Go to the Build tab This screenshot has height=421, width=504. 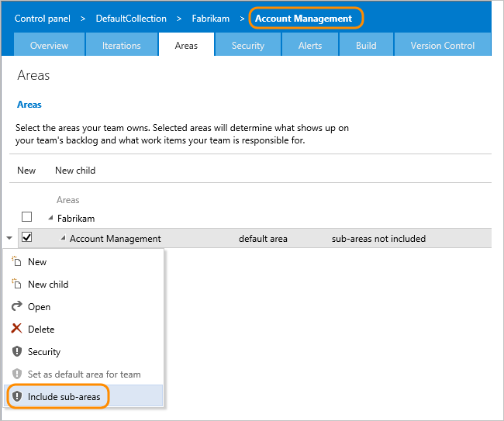(366, 45)
